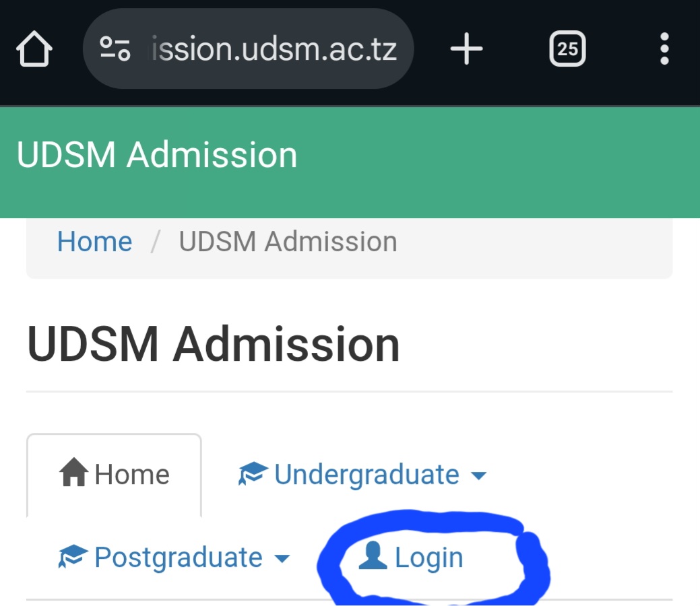
Task: Tap the UDSM Admission breadcrumb text
Action: pos(286,241)
